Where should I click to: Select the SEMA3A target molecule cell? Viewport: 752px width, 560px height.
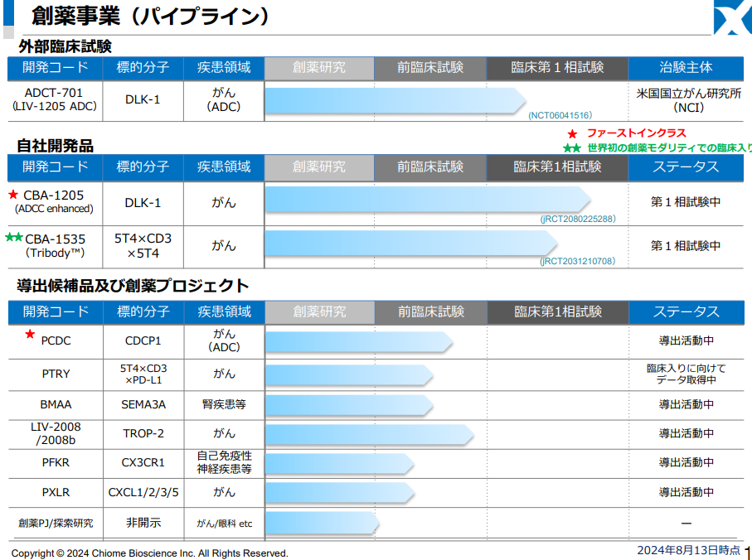(x=143, y=404)
